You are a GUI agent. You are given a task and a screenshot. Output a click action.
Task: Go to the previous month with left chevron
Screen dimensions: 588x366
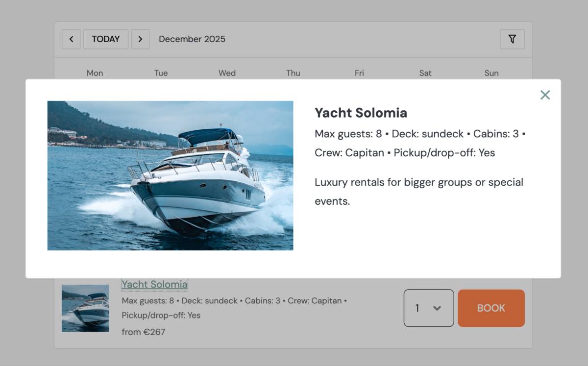click(x=71, y=39)
